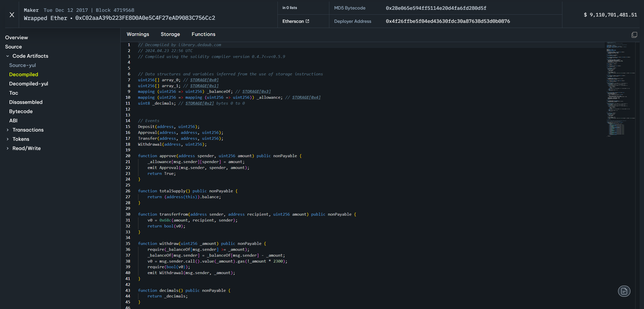Switch to the Warnings tab
Image resolution: width=644 pixels, height=309 pixels.
[x=138, y=34]
